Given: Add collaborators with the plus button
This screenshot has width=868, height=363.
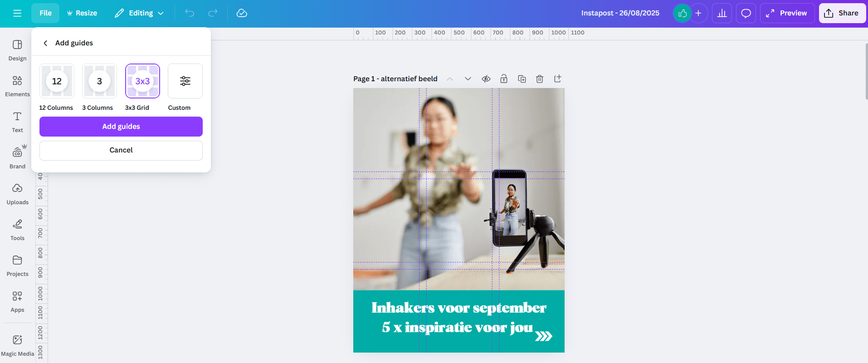Looking at the screenshot, I should 698,13.
